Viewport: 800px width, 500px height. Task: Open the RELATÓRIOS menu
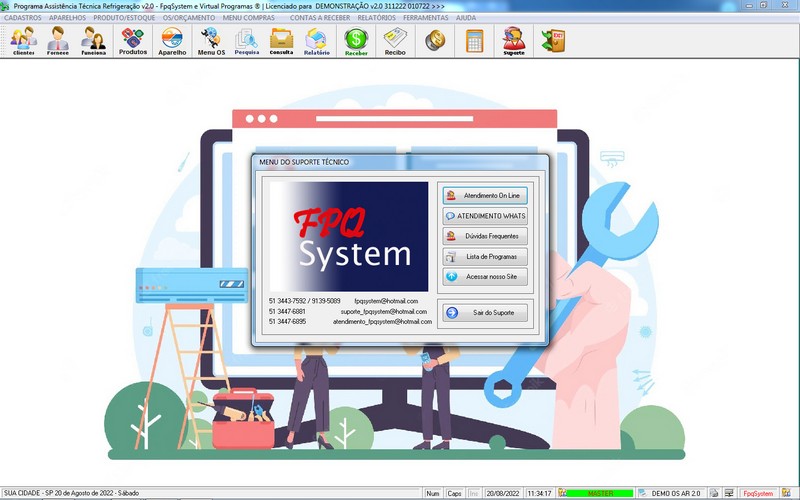[x=377, y=17]
